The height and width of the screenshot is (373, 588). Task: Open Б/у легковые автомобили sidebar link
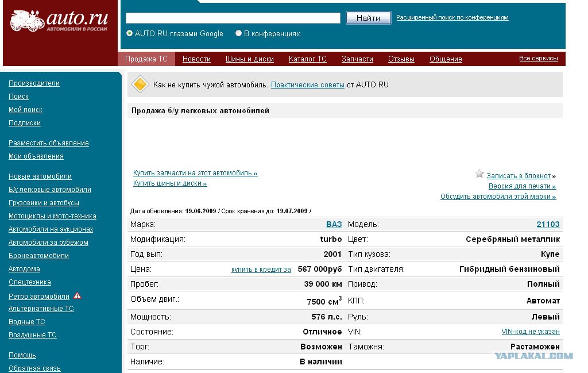point(50,190)
